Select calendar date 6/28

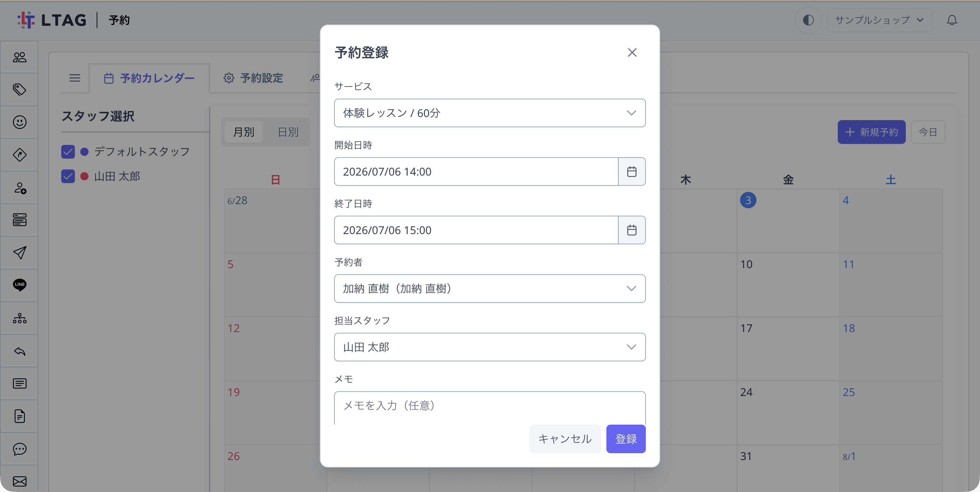pos(237,200)
